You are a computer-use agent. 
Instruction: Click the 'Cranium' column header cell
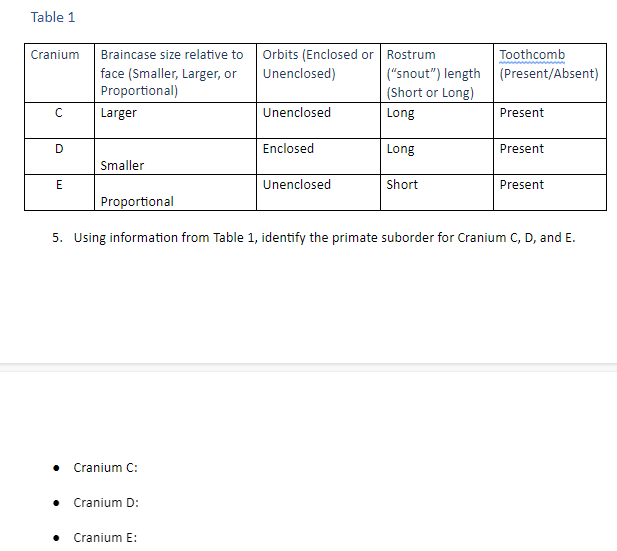[x=59, y=73]
